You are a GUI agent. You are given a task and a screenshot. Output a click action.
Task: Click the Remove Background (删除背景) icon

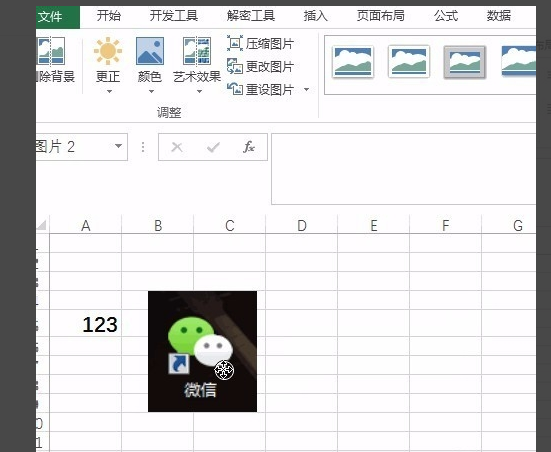click(x=51, y=52)
